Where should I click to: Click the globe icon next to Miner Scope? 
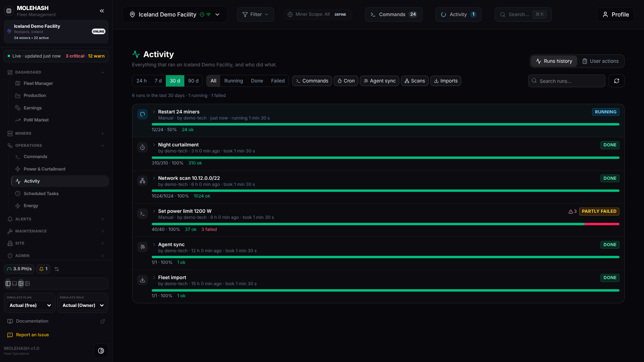tap(290, 14)
